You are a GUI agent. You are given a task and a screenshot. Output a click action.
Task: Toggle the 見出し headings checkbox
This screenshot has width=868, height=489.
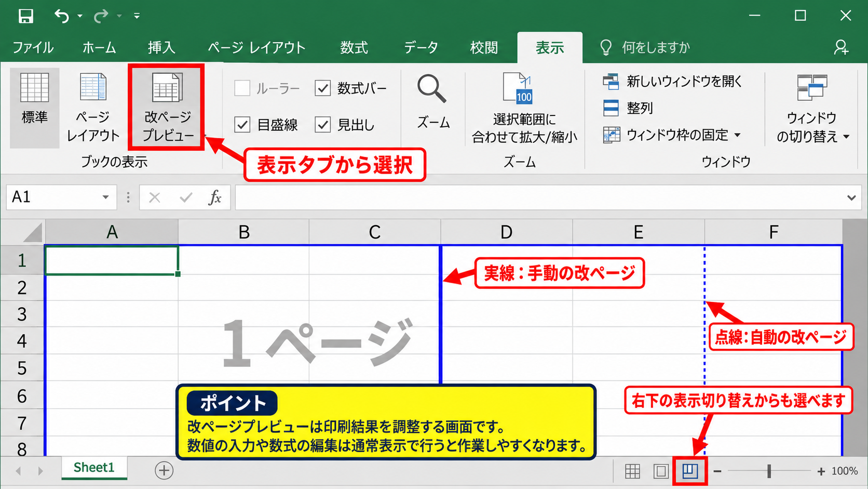(x=322, y=125)
